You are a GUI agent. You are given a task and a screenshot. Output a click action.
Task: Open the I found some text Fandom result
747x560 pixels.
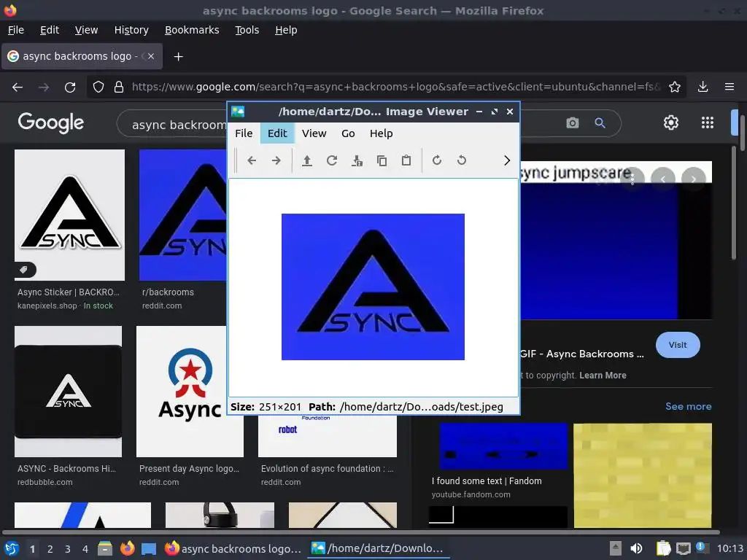[x=487, y=481]
